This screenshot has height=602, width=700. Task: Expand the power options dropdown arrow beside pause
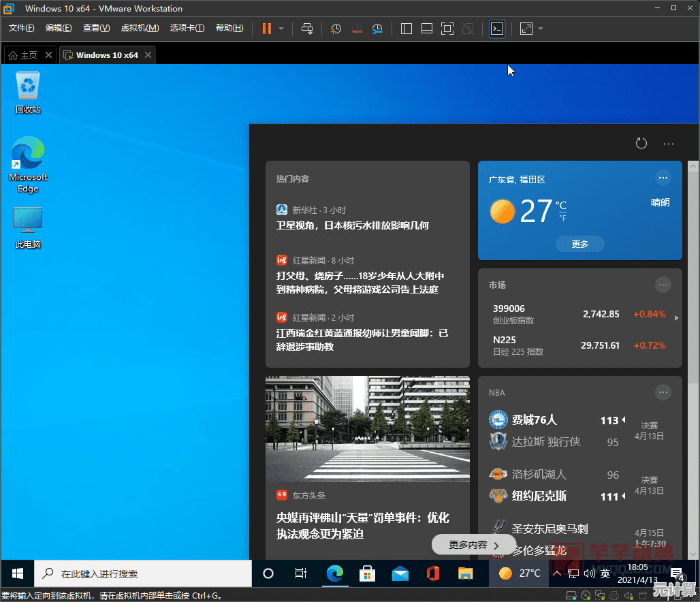coord(281,29)
